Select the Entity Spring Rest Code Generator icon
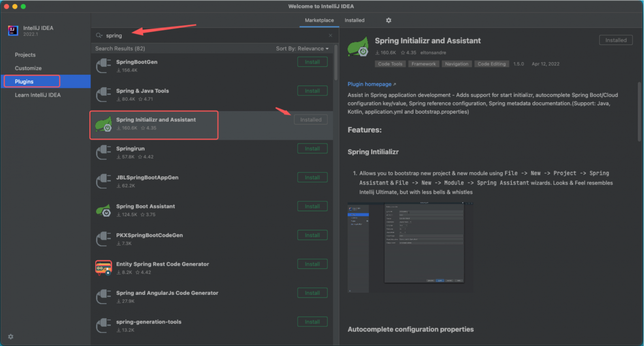Image resolution: width=644 pixels, height=346 pixels. 103,268
